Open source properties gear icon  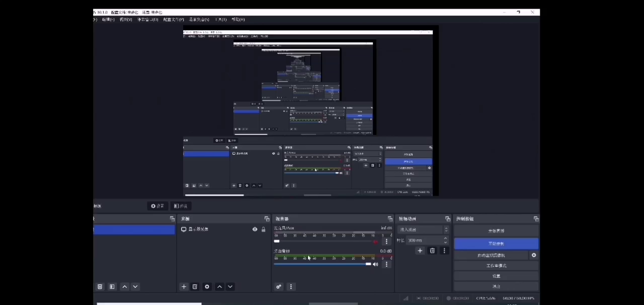click(x=207, y=286)
